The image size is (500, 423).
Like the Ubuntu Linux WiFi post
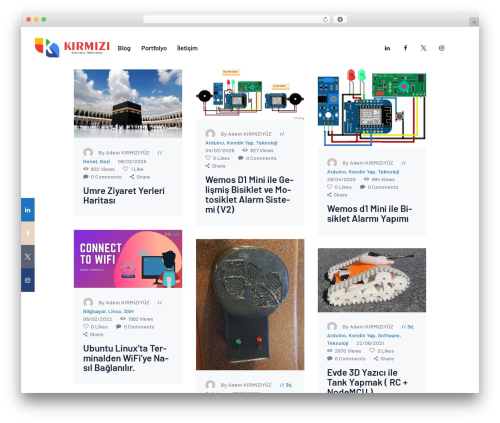coord(86,327)
